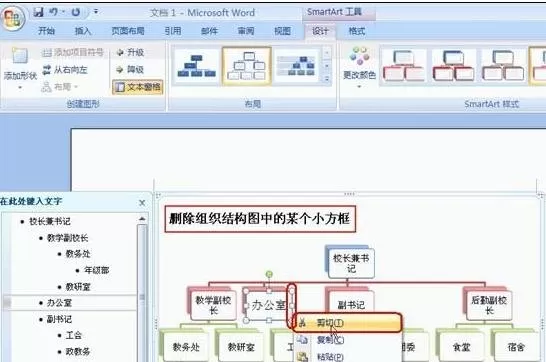Toggle the 文本窗格 text pane button
The width and height of the screenshot is (546, 362).
138,87
